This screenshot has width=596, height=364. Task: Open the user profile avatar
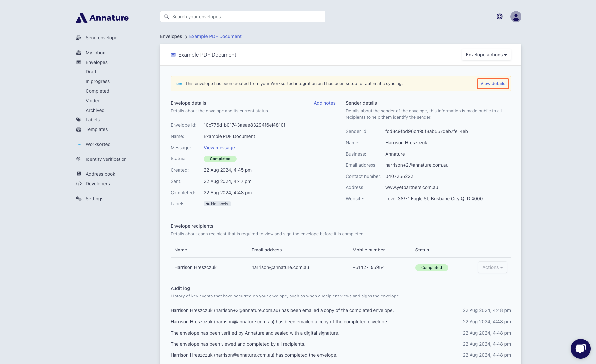tap(516, 17)
